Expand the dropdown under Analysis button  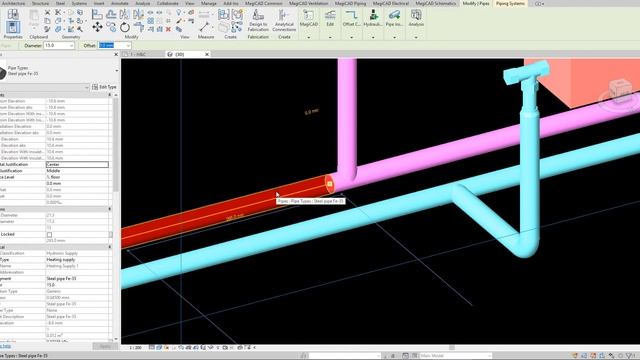416,37
